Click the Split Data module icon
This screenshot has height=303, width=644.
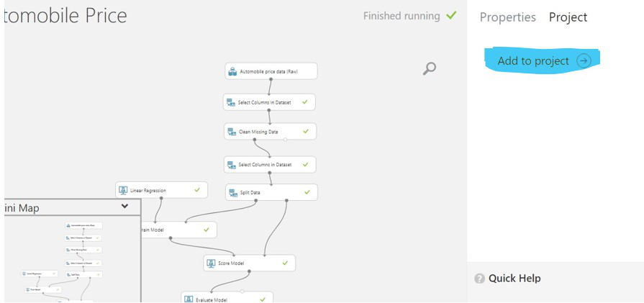[232, 193]
